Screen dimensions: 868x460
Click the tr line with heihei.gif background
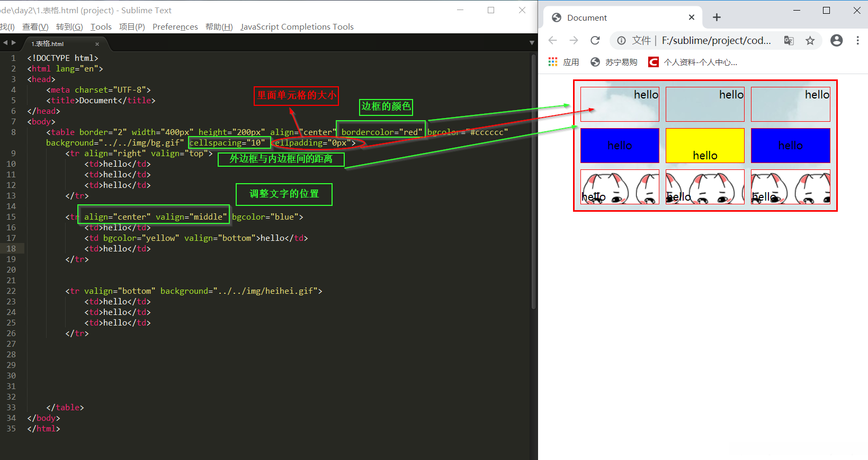[194, 291]
